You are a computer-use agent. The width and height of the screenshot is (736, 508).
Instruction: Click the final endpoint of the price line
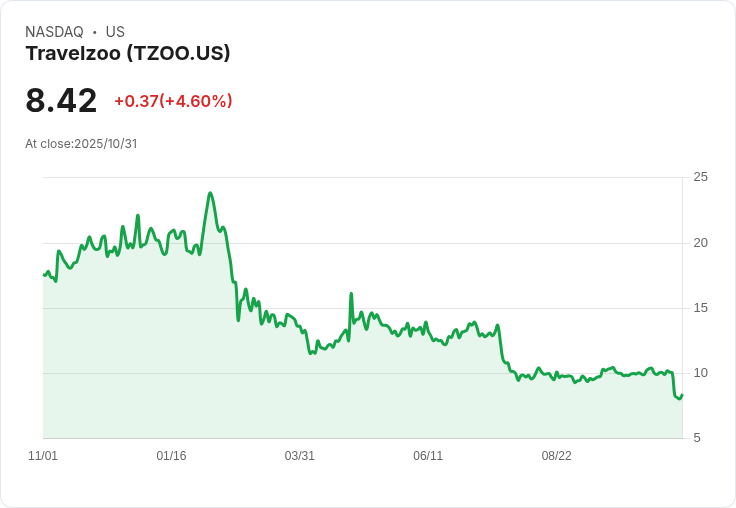click(682, 395)
